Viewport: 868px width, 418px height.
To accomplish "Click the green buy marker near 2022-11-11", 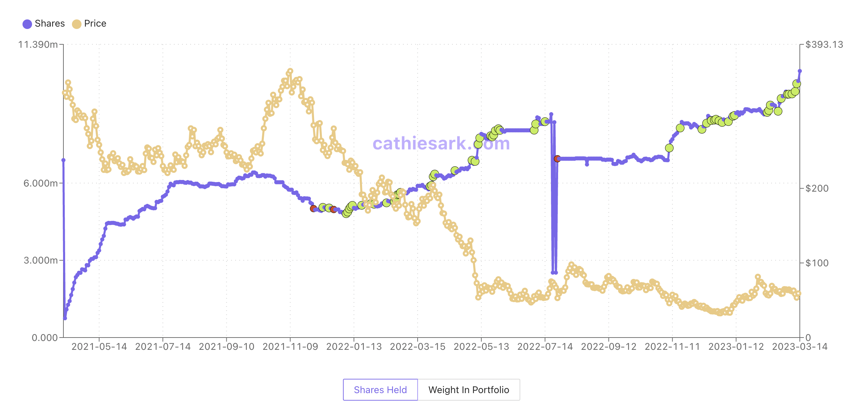I will coord(669,148).
